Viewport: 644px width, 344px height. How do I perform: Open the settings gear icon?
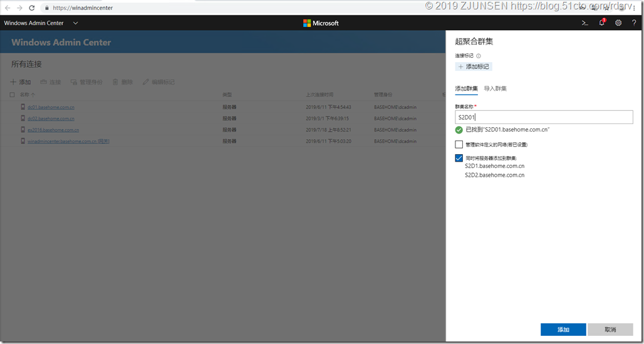618,23
